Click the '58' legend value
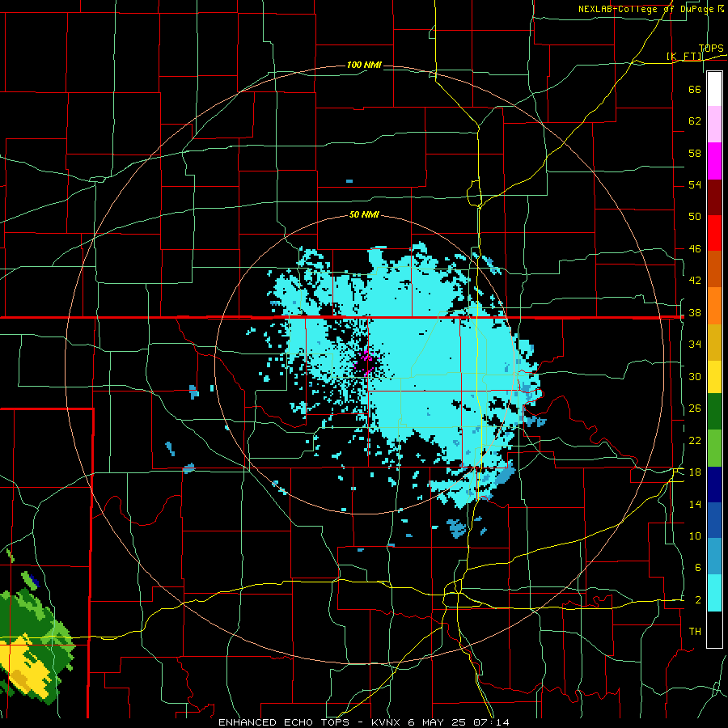The height and width of the screenshot is (728, 728). pos(695,153)
